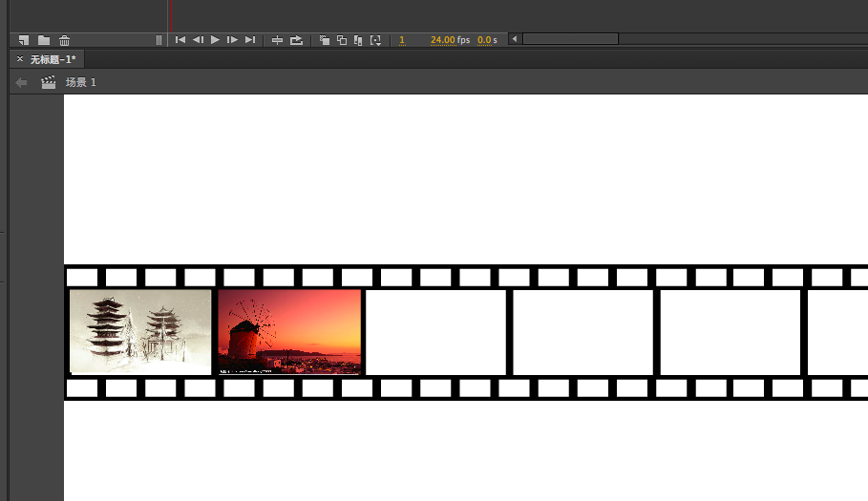Create a new layer folder
This screenshot has height=501, width=868.
click(x=44, y=40)
